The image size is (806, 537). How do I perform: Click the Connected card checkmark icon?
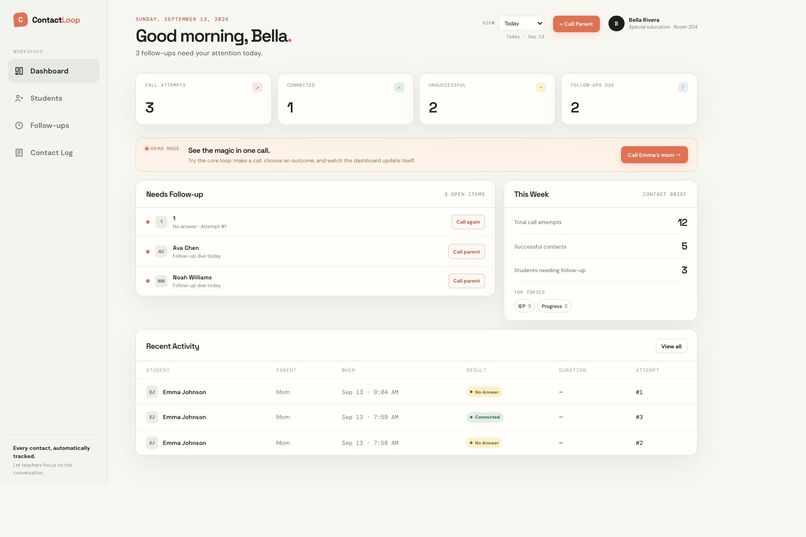pos(399,87)
